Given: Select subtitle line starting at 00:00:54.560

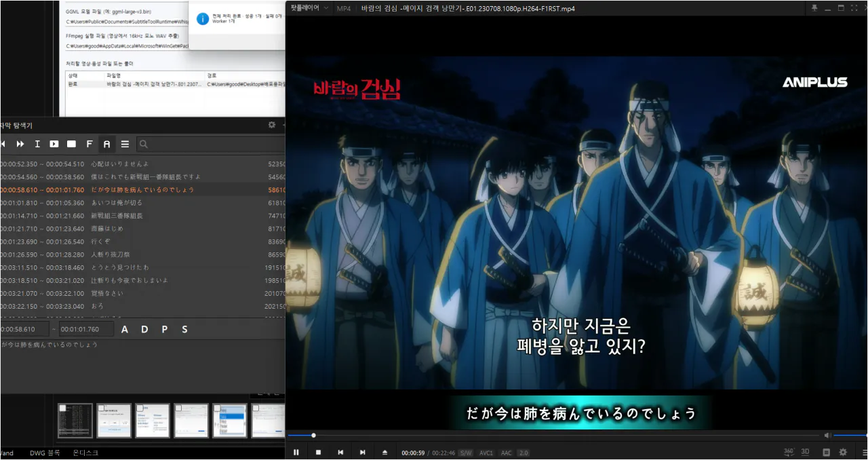Looking at the screenshot, I should [x=142, y=177].
